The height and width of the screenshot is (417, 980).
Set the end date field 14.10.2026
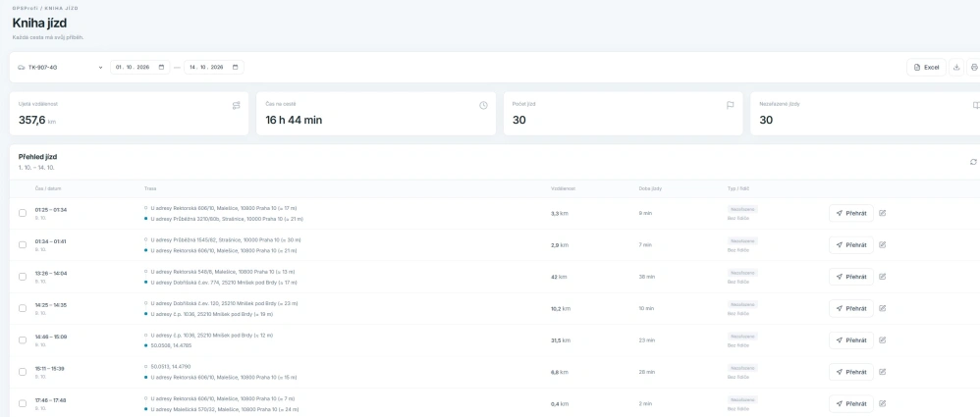pyautogui.click(x=214, y=68)
